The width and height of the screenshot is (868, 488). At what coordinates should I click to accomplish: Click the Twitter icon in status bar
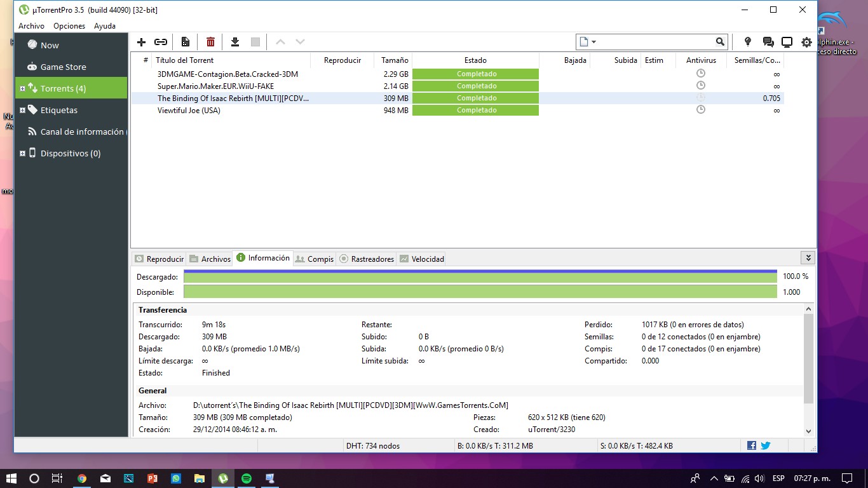[x=766, y=445]
